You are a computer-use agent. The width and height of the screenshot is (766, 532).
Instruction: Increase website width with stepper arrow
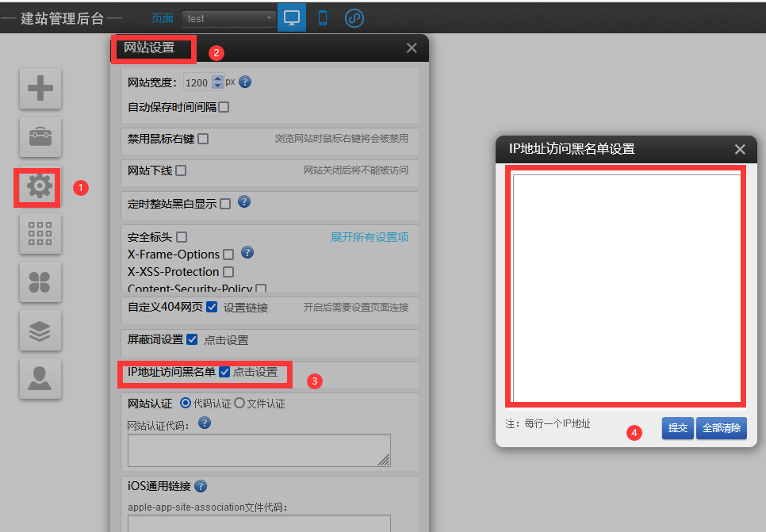coord(218,78)
